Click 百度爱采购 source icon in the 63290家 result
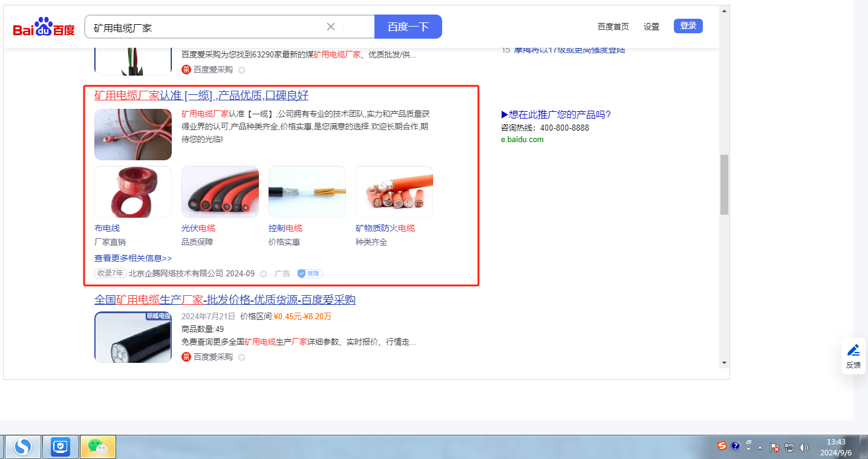Image resolution: width=868 pixels, height=459 pixels. [x=186, y=70]
